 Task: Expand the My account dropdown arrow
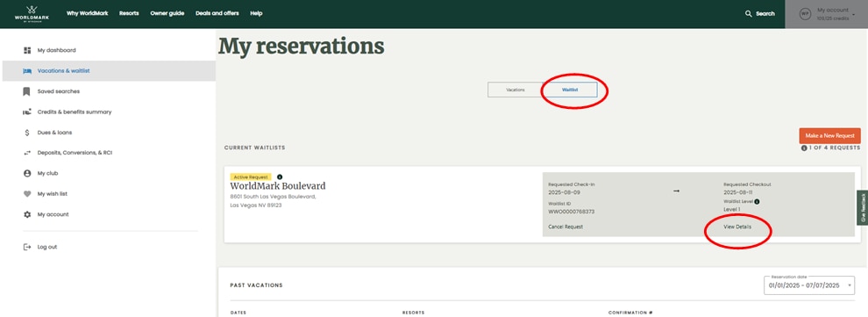pos(853,14)
